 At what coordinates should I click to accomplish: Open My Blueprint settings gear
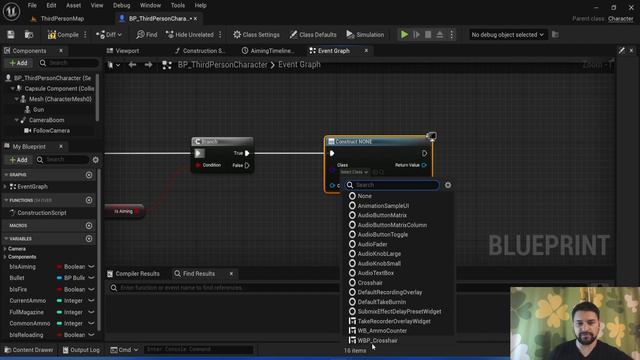[96, 160]
